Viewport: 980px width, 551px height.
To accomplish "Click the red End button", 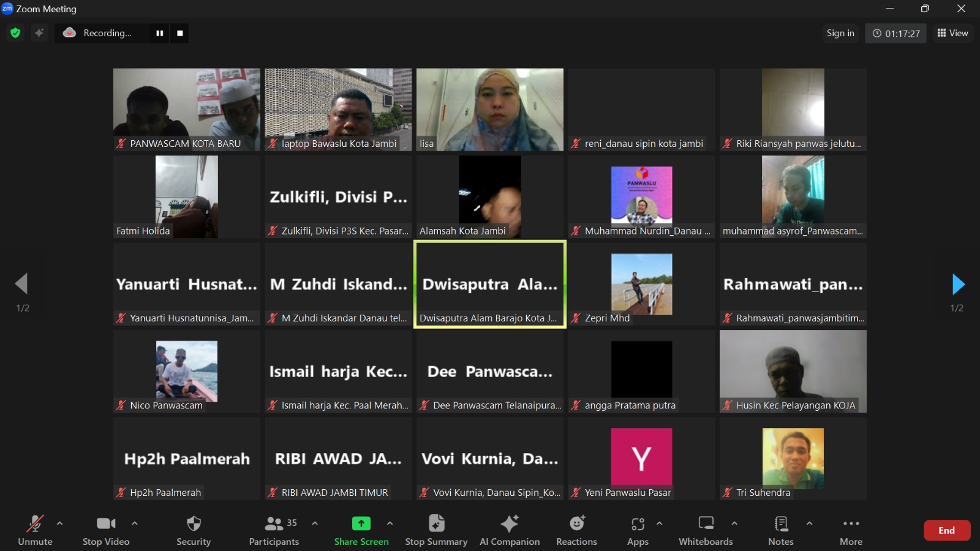I will click(947, 530).
